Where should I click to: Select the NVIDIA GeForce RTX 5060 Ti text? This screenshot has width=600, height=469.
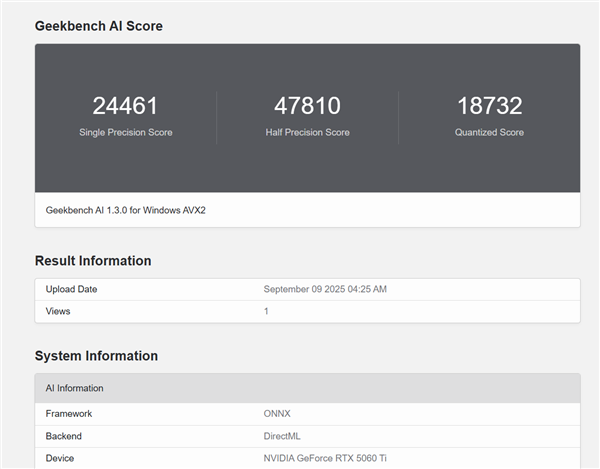pyautogui.click(x=326, y=458)
